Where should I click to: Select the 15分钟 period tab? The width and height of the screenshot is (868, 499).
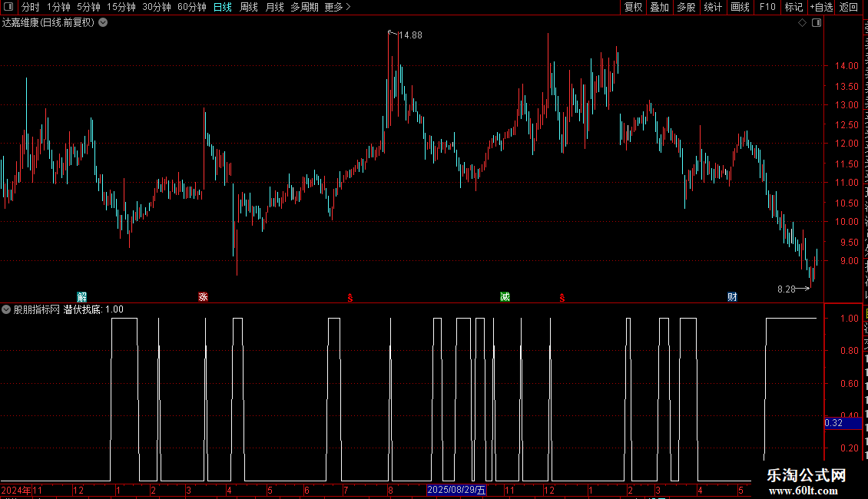click(x=121, y=7)
